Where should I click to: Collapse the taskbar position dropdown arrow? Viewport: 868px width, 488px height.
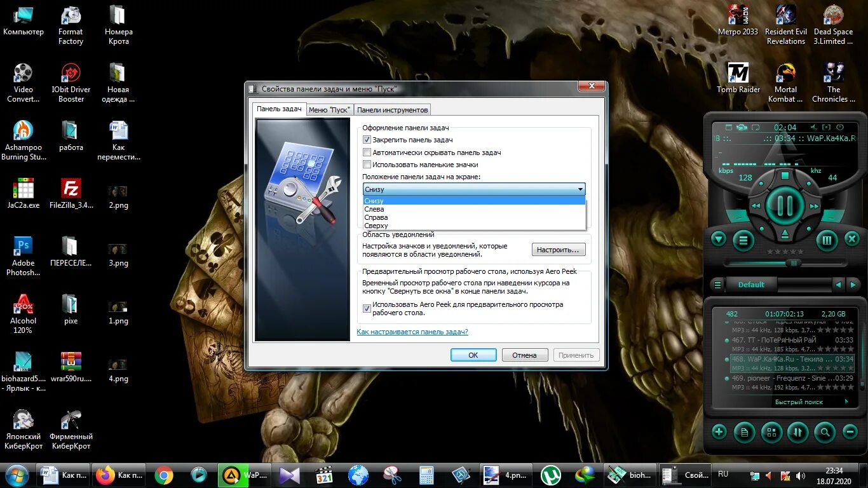(580, 189)
